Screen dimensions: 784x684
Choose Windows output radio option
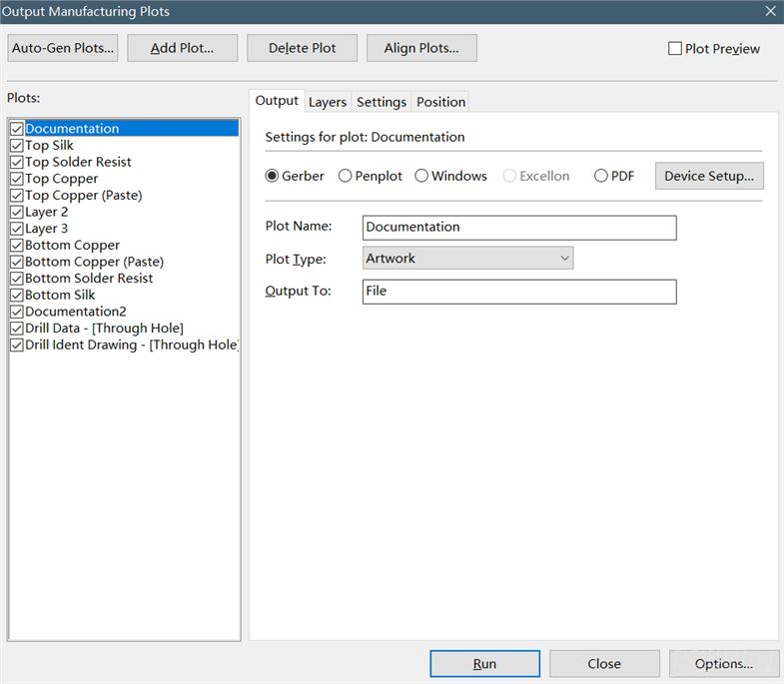[x=421, y=176]
